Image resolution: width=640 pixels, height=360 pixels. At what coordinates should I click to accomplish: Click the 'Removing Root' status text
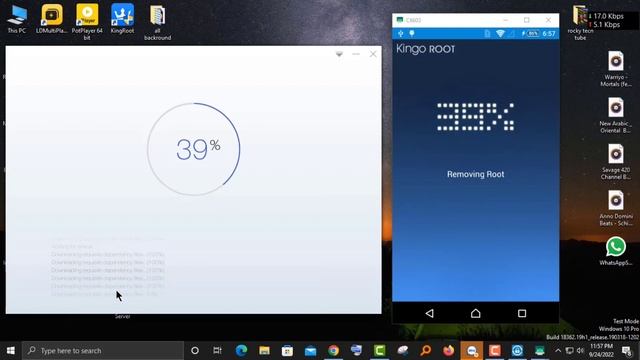(476, 174)
